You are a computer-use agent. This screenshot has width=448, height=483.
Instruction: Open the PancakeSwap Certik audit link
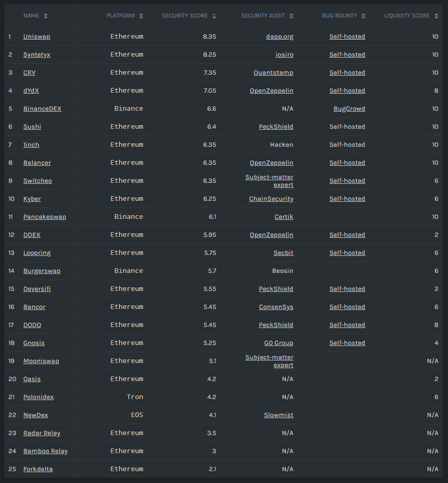284,217
